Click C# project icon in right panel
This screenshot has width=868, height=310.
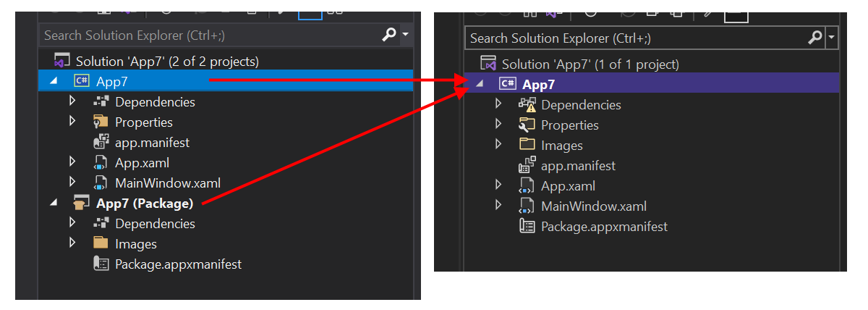click(x=508, y=85)
